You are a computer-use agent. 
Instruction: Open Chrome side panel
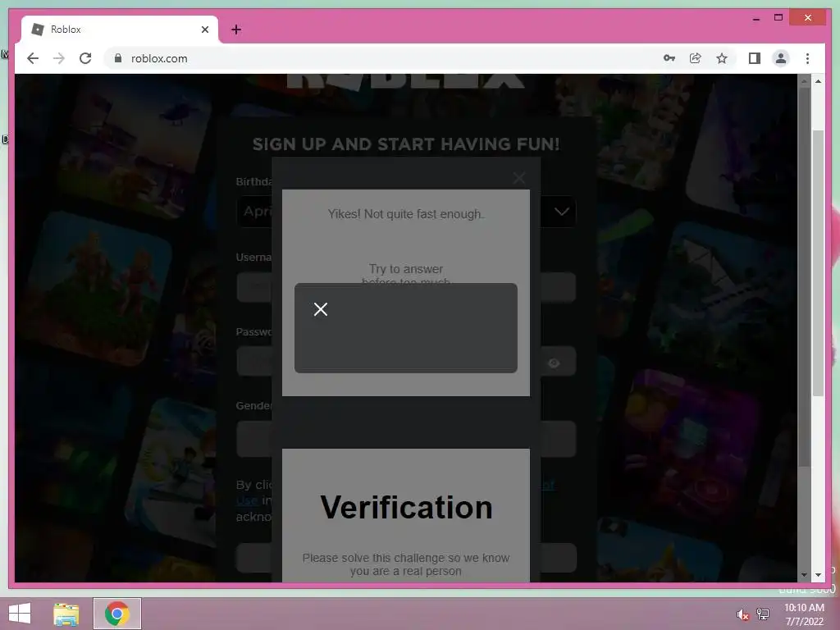coord(755,58)
